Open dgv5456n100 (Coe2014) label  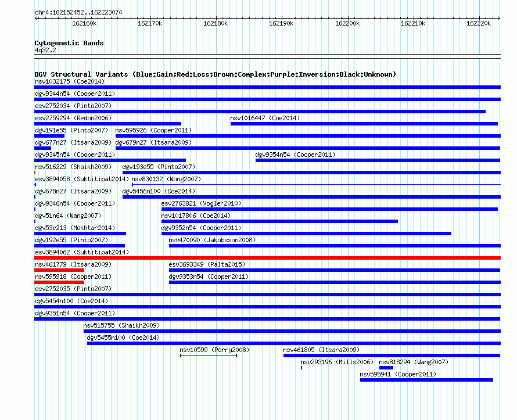point(159,191)
